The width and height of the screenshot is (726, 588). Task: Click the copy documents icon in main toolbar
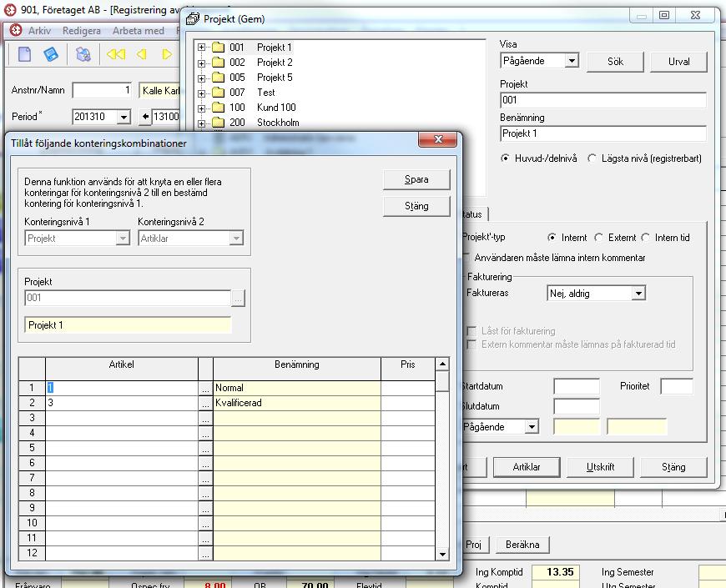[83, 54]
